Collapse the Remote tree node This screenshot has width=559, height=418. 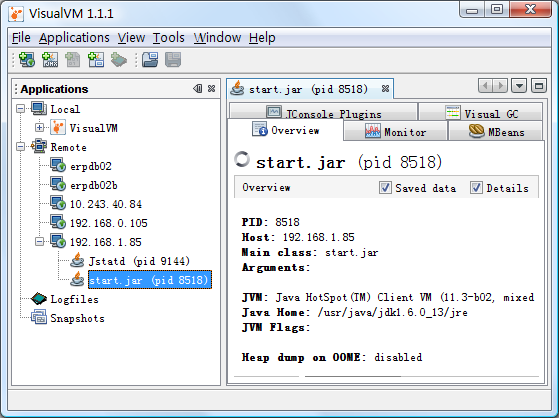(x=21, y=147)
